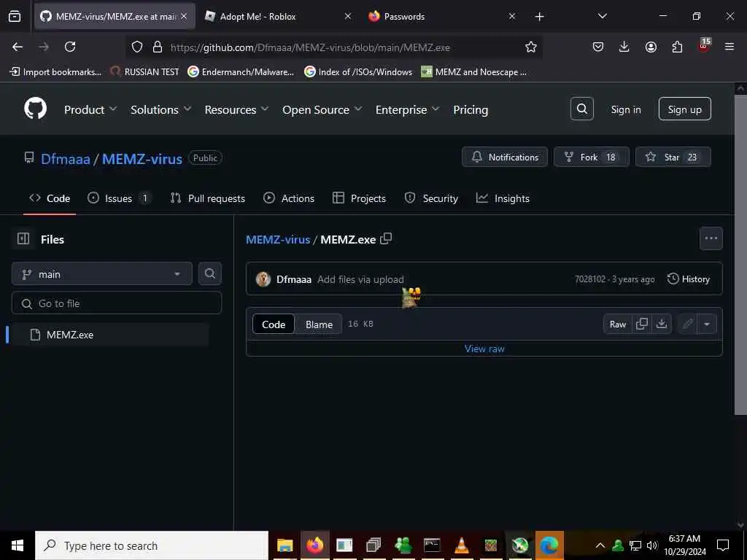The image size is (747, 560).
Task: Open the Firefox hamburger menu
Action: [x=729, y=47]
